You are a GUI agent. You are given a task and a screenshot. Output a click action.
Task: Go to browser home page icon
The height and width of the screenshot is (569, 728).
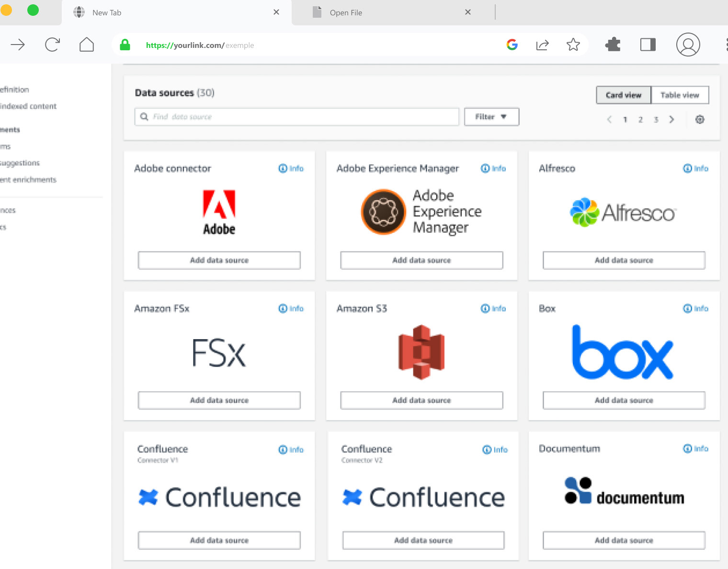87,45
